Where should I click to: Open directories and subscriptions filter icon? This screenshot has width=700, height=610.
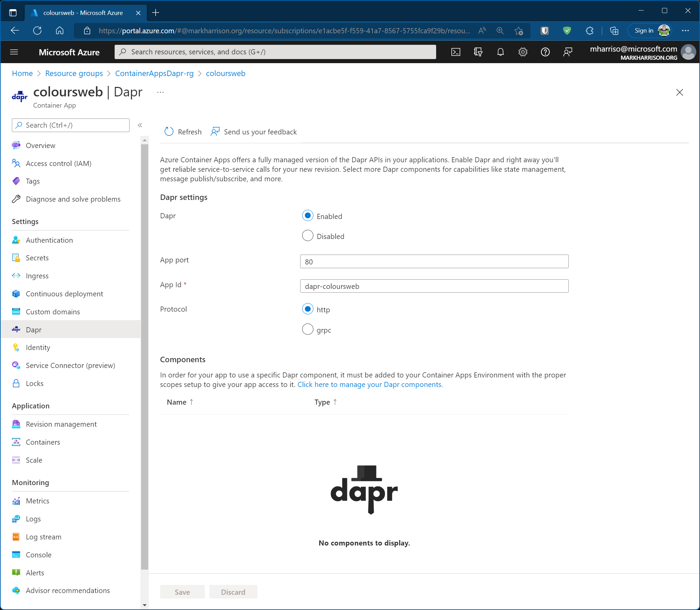pos(478,52)
